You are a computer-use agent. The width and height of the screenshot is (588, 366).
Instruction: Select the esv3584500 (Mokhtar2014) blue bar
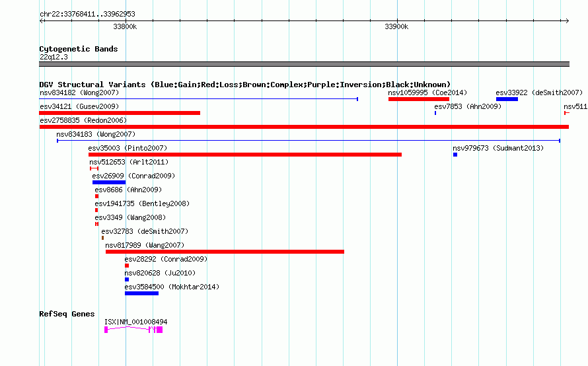click(x=141, y=293)
